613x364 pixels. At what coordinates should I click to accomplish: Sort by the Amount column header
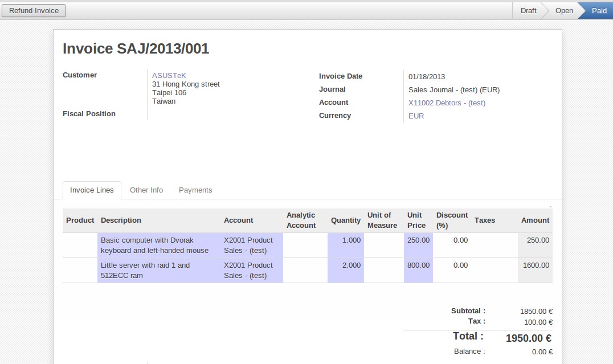(x=535, y=220)
